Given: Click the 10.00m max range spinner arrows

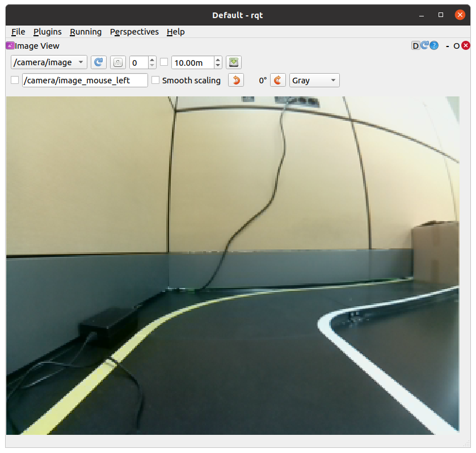Looking at the screenshot, I should point(218,62).
